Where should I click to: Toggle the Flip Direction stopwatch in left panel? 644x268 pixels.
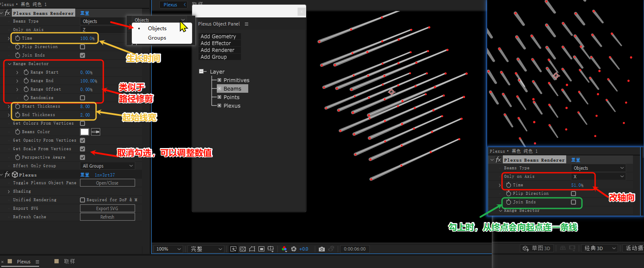(x=17, y=47)
